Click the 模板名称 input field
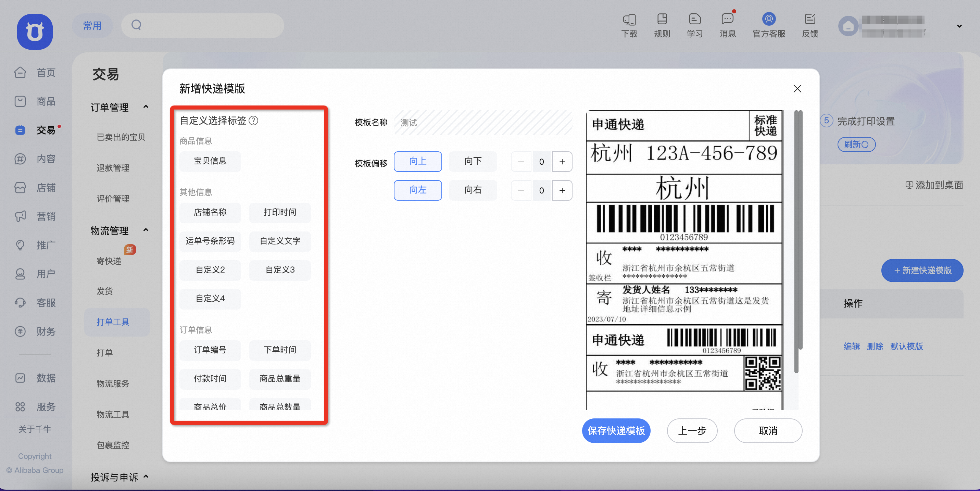Screen dimensions: 980x491 click(x=483, y=123)
